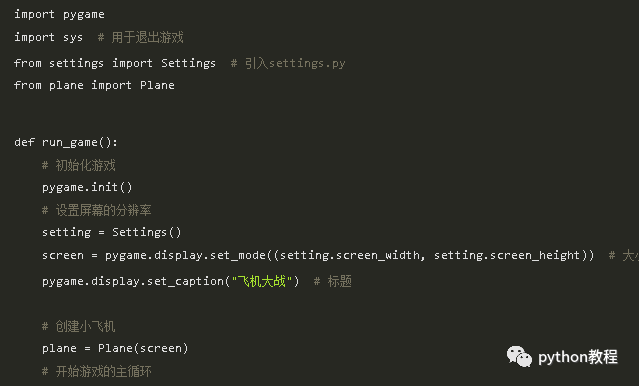Click the '# 开始游戏的主循环' comment
The width and height of the screenshot is (639, 386).
[x=97, y=371]
